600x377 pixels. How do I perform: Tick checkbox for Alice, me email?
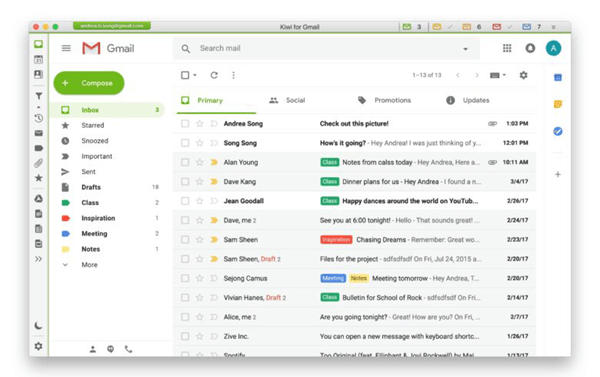point(185,317)
